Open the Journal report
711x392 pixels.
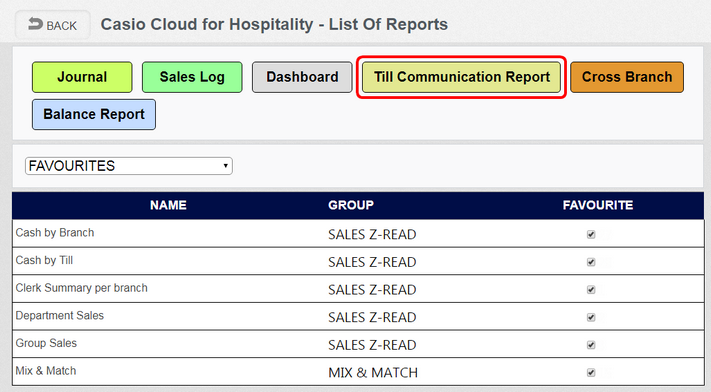82,77
